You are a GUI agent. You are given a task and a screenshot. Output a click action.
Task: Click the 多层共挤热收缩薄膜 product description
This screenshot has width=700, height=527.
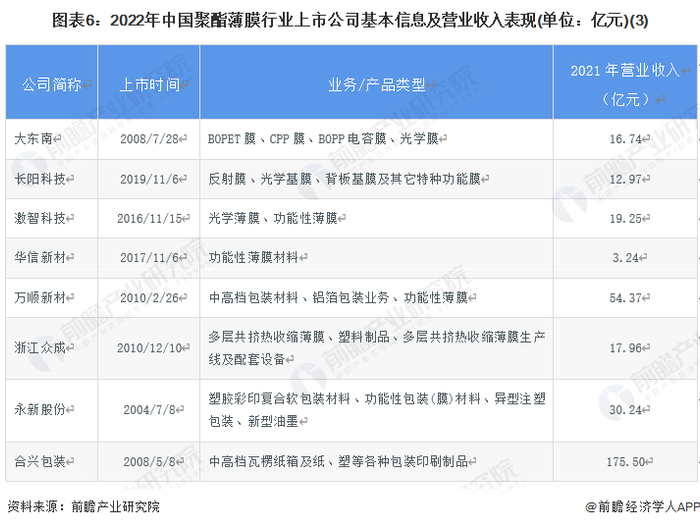pyautogui.click(x=377, y=348)
